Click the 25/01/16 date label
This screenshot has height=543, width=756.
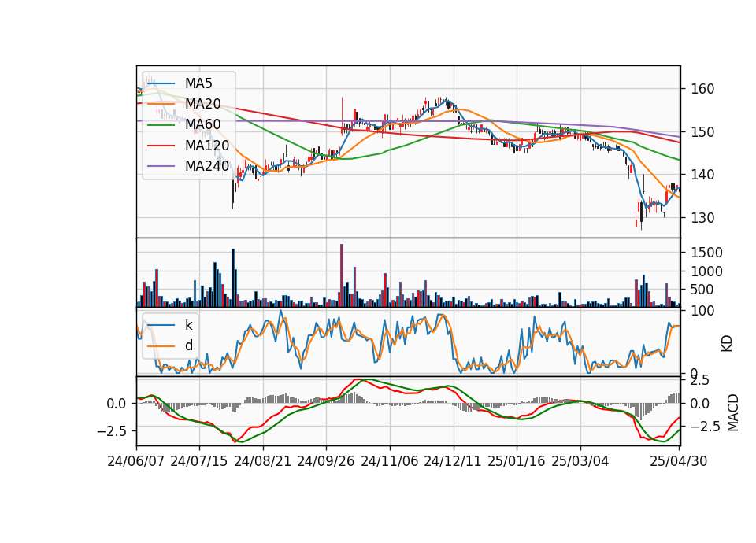(x=517, y=461)
